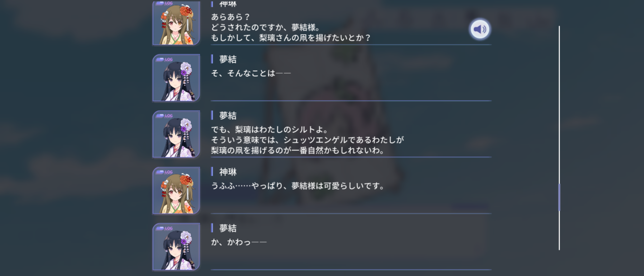Viewport: 644px width, 276px height.
Task: Select 夢結's portrait beside そ、そんなことは line
Action: tap(176, 78)
